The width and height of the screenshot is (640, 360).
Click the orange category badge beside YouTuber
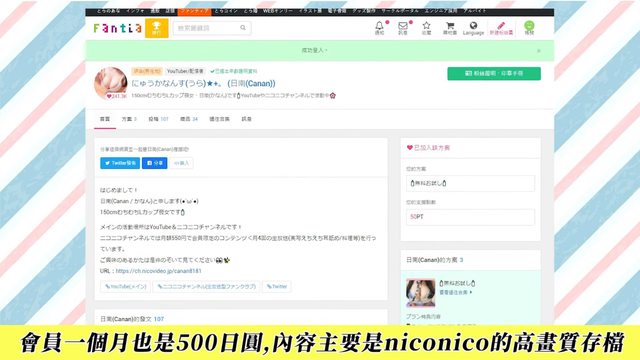click(x=147, y=71)
